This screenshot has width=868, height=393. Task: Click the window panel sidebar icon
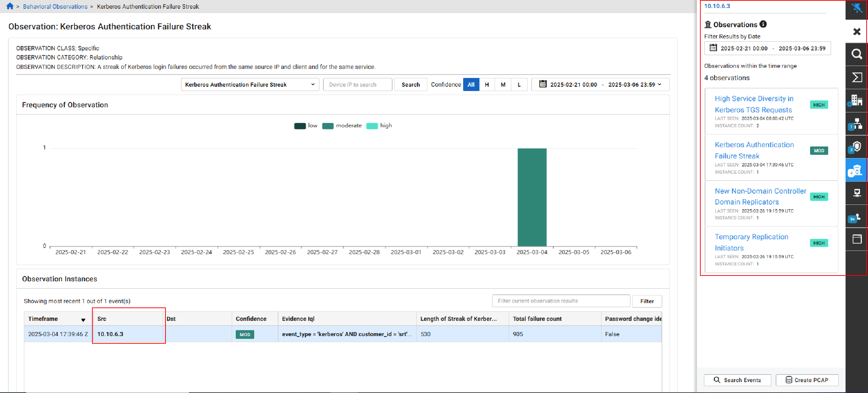click(x=857, y=239)
